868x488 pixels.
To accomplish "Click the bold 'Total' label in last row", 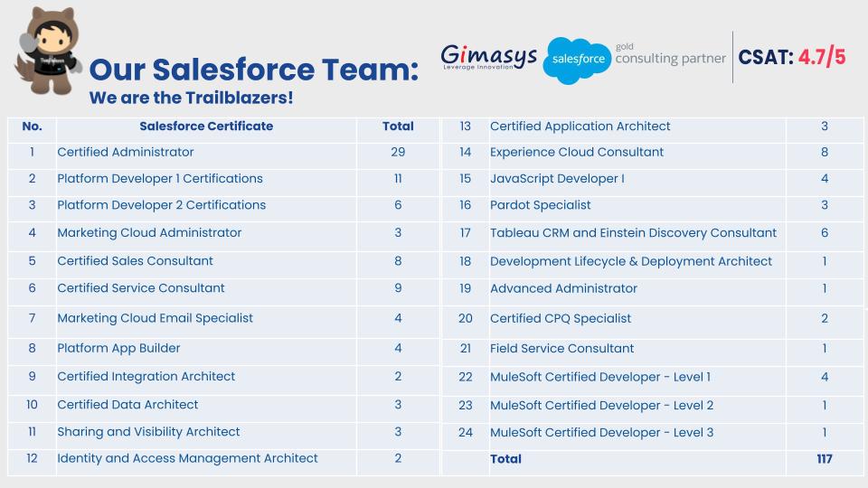I will click(x=506, y=459).
